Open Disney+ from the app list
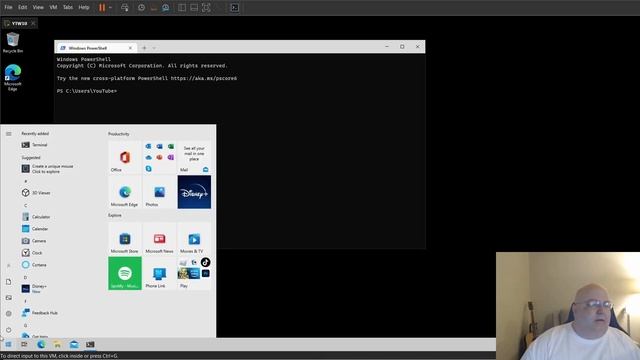 point(34,289)
